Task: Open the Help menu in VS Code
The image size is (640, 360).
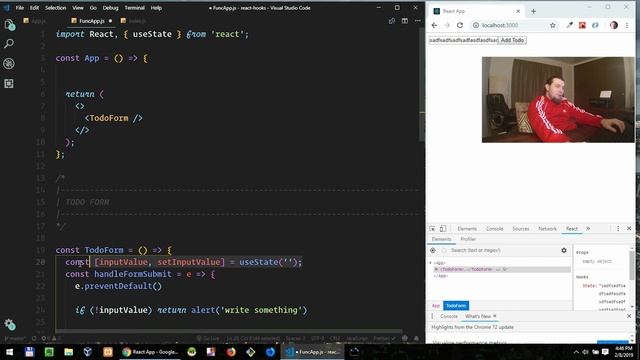Action: coord(156,8)
